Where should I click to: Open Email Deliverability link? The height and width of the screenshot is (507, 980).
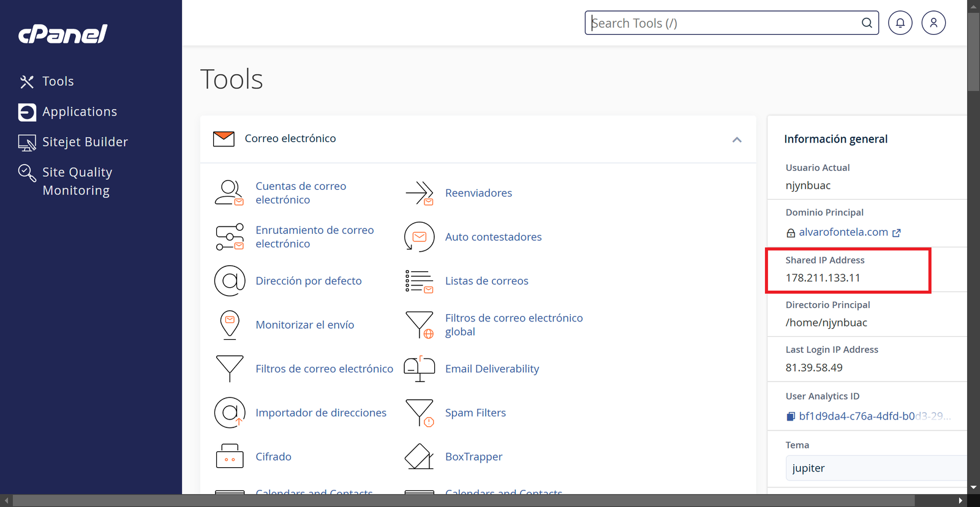[x=492, y=369]
